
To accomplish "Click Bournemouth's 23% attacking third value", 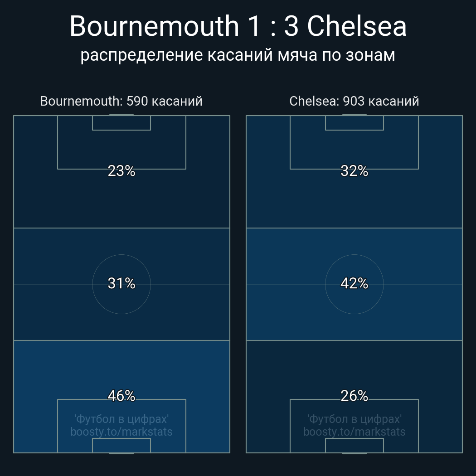I will tap(121, 171).
